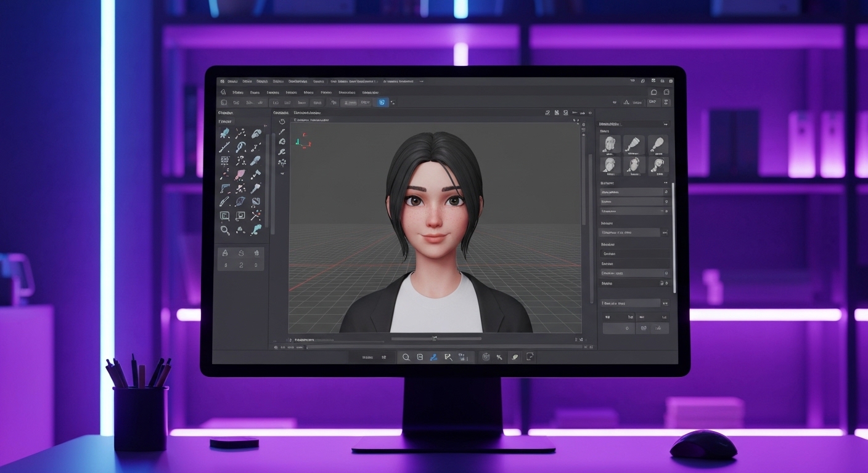Collapse the properties section using its double-chevron header
Screen dimensions: 868x473
pyautogui.click(x=666, y=183)
